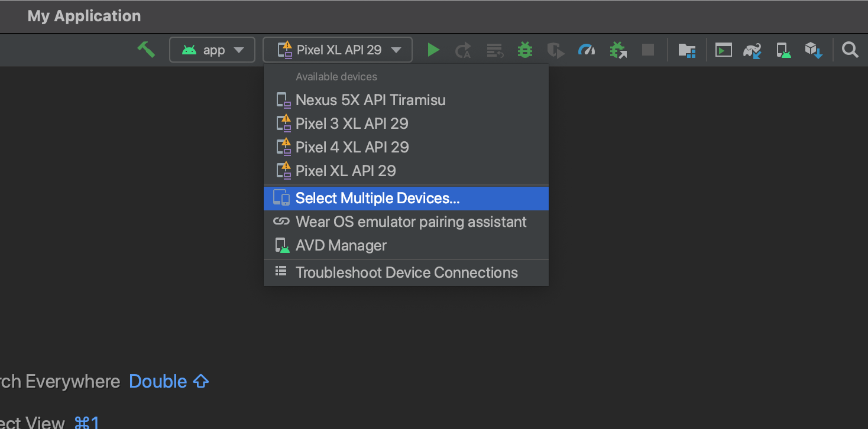Open the app run configuration dropdown
Screen dimensions: 868x429
click(x=212, y=50)
